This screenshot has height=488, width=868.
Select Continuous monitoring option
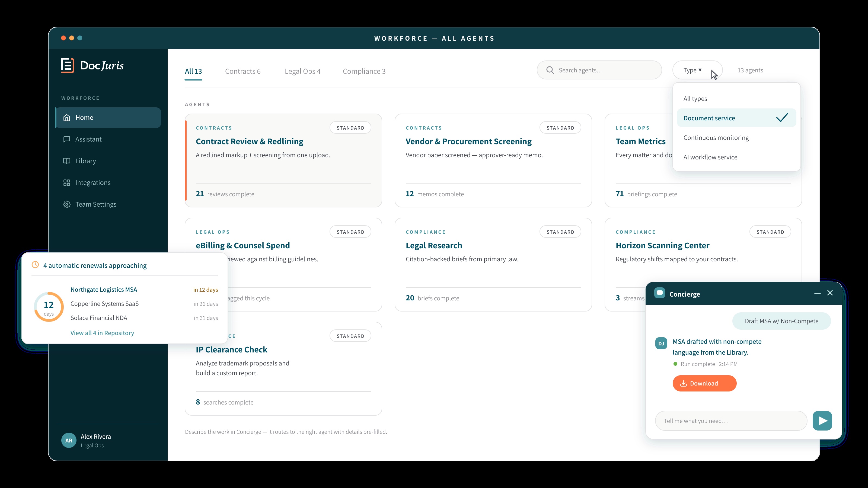click(736, 137)
